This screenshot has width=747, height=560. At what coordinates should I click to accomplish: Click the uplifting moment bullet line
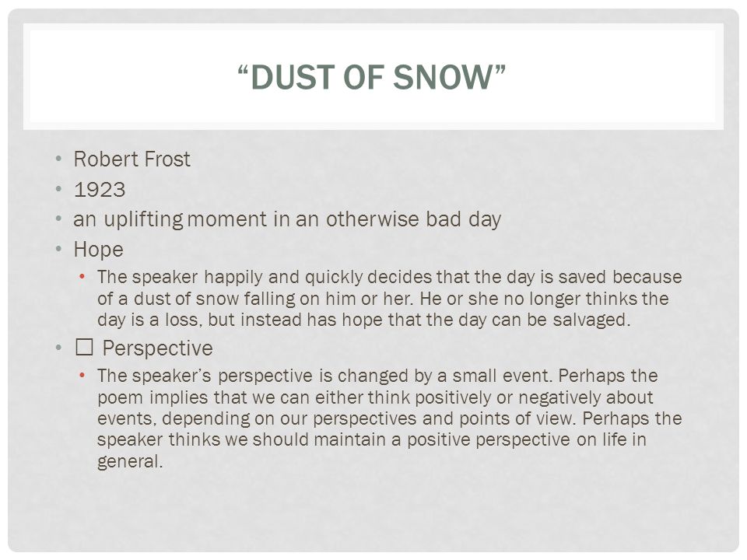(287, 219)
